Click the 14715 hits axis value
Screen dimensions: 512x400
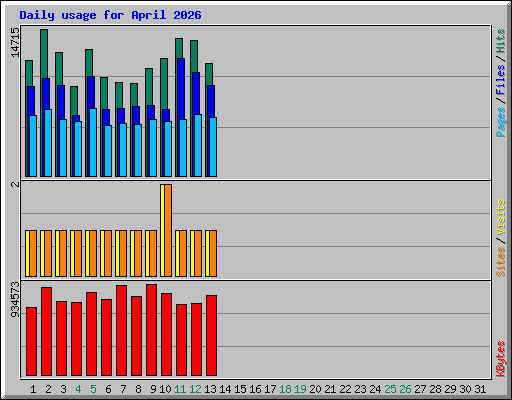15,42
